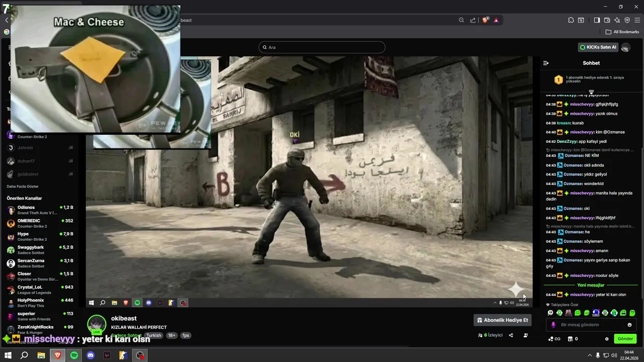Open duhan17 followed channel
Screen dimensions: 644x362
point(40,161)
